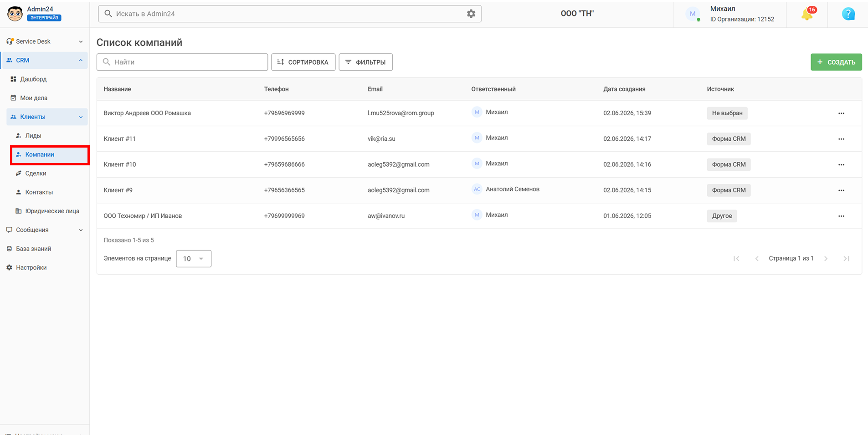Go to the previous page arrow

point(757,259)
